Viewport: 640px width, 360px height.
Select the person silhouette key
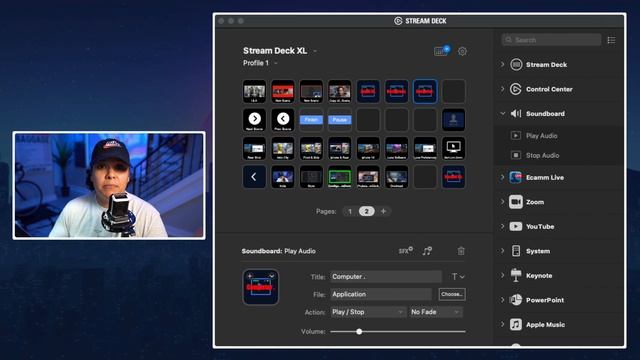coord(453,120)
